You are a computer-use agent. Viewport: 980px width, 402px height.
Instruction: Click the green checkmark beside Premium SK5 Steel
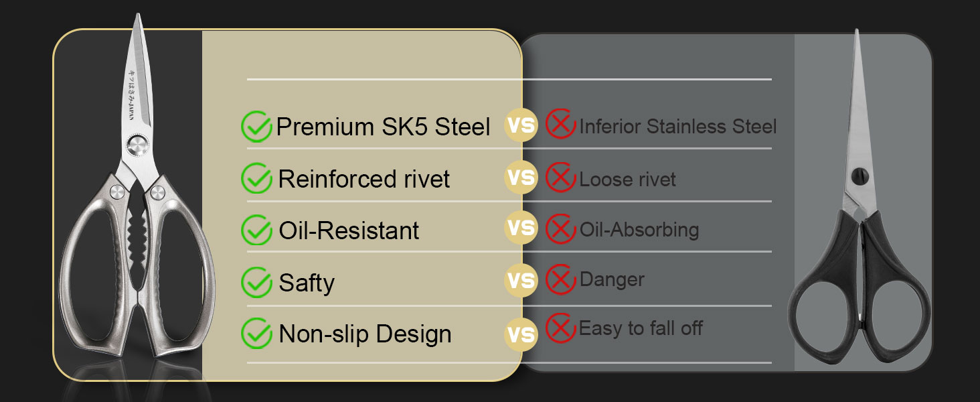coord(256,126)
